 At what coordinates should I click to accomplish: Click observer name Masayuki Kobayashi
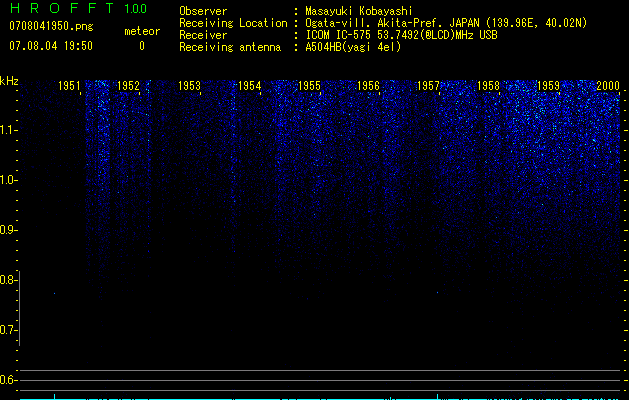(x=359, y=11)
